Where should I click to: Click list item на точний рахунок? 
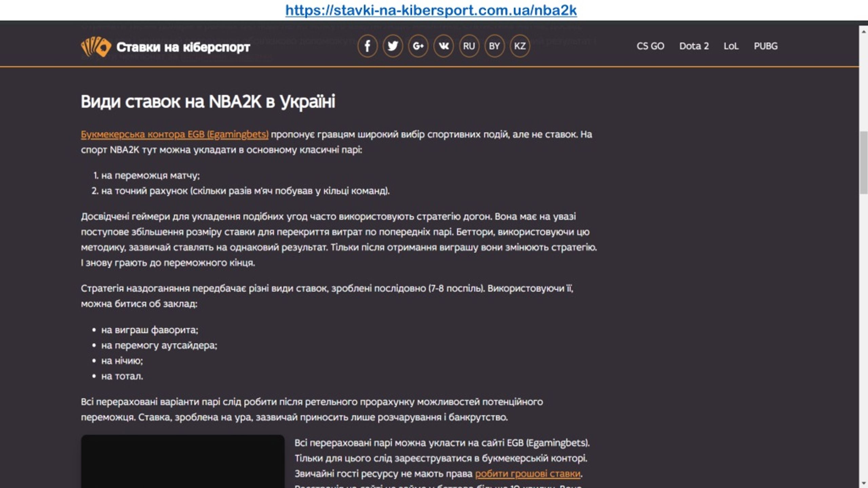click(x=245, y=191)
